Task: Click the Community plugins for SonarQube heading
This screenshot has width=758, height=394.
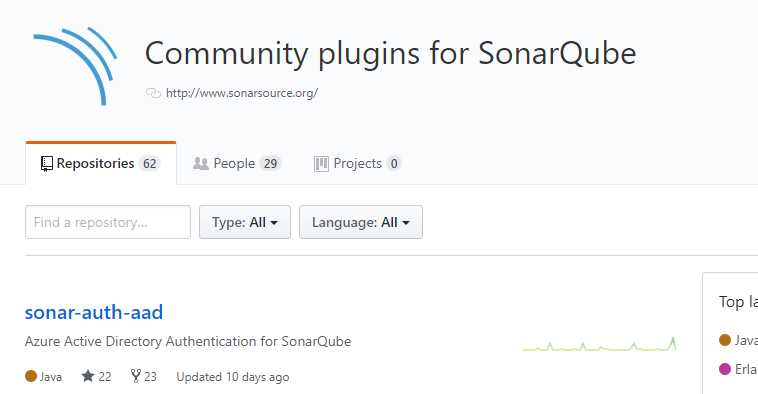Action: tap(391, 53)
